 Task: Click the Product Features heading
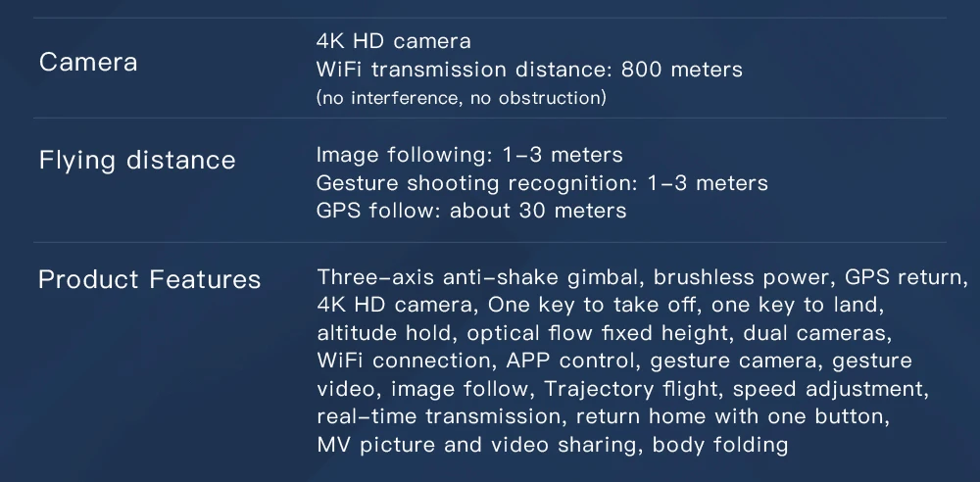point(149,279)
